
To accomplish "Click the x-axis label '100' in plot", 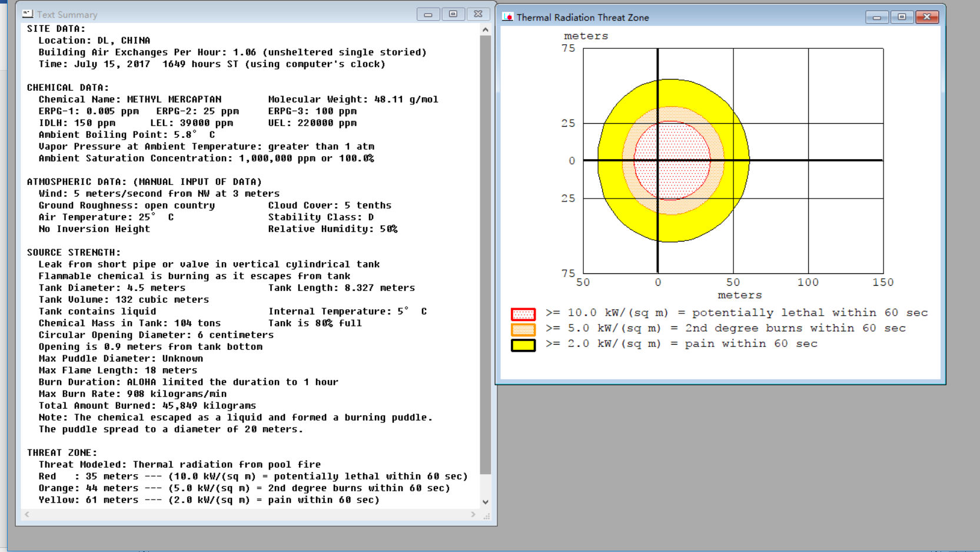I will 808,282.
